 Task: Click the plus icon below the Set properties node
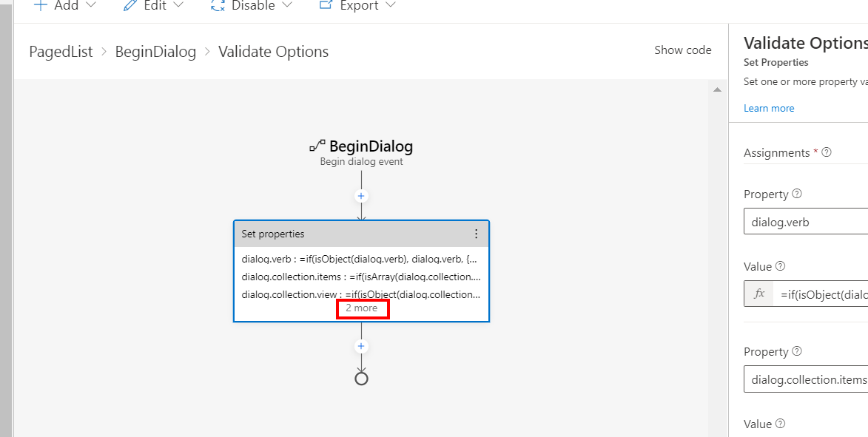[x=361, y=345]
